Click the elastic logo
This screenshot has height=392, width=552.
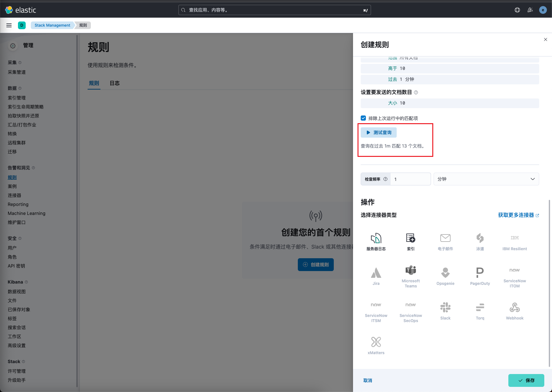pyautogui.click(x=21, y=10)
